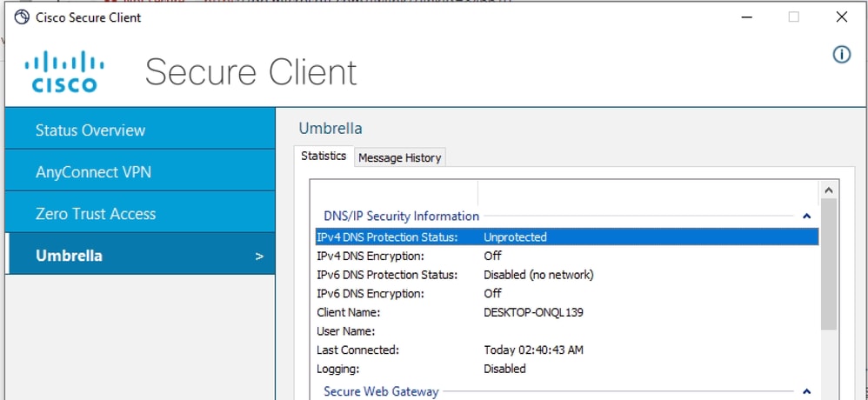Select the IPv4 DNS Protection Status row
Screen dimensions: 868x400
point(567,237)
